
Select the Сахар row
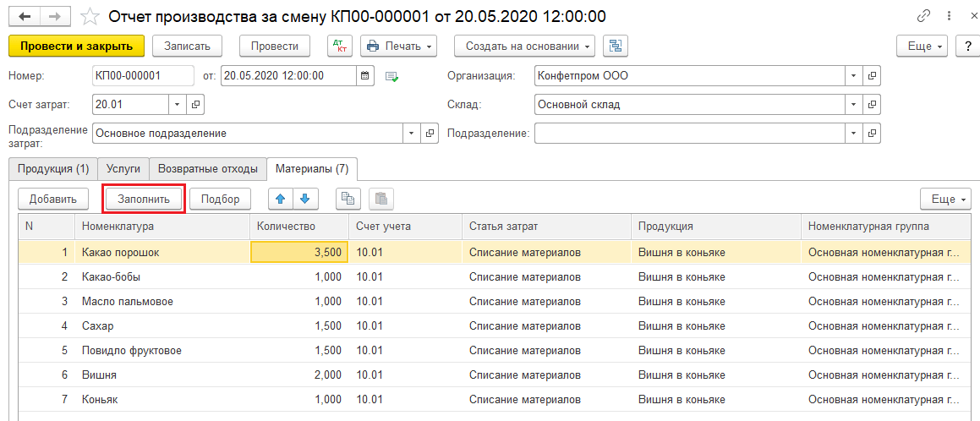pyautogui.click(x=495, y=325)
